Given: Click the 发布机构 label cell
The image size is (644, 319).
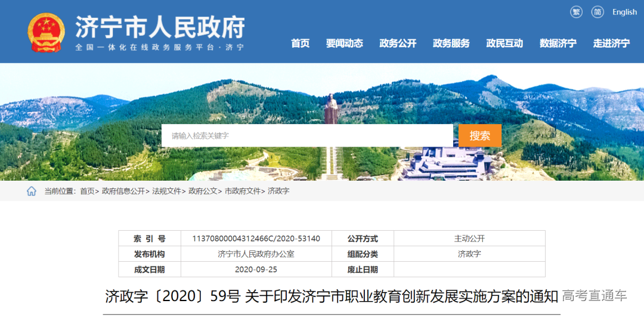Looking at the screenshot, I should coord(150,254).
